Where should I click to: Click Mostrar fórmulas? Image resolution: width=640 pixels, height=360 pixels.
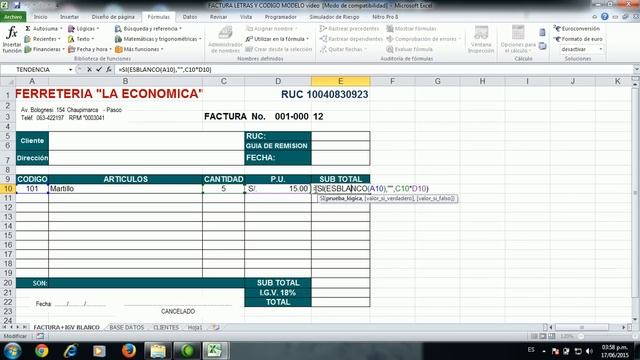click(x=411, y=29)
